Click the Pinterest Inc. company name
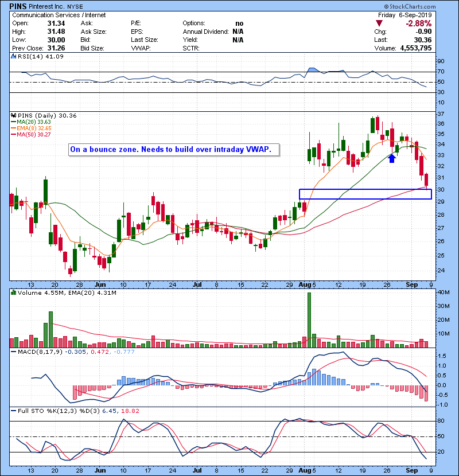 pyautogui.click(x=46, y=6)
